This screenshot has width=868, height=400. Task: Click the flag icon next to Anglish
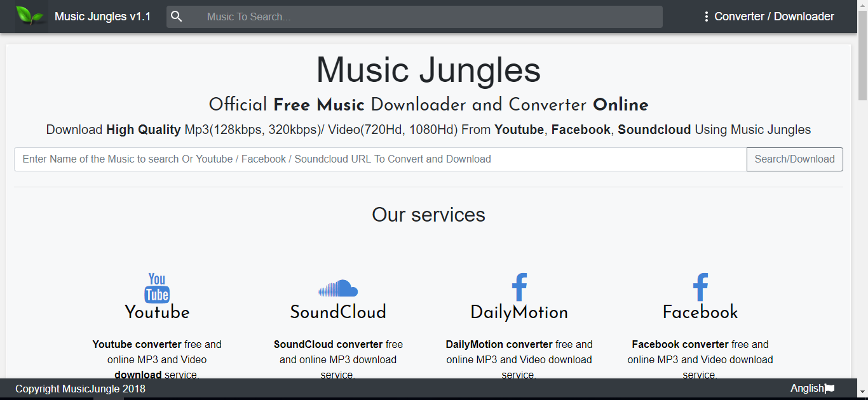click(x=829, y=389)
